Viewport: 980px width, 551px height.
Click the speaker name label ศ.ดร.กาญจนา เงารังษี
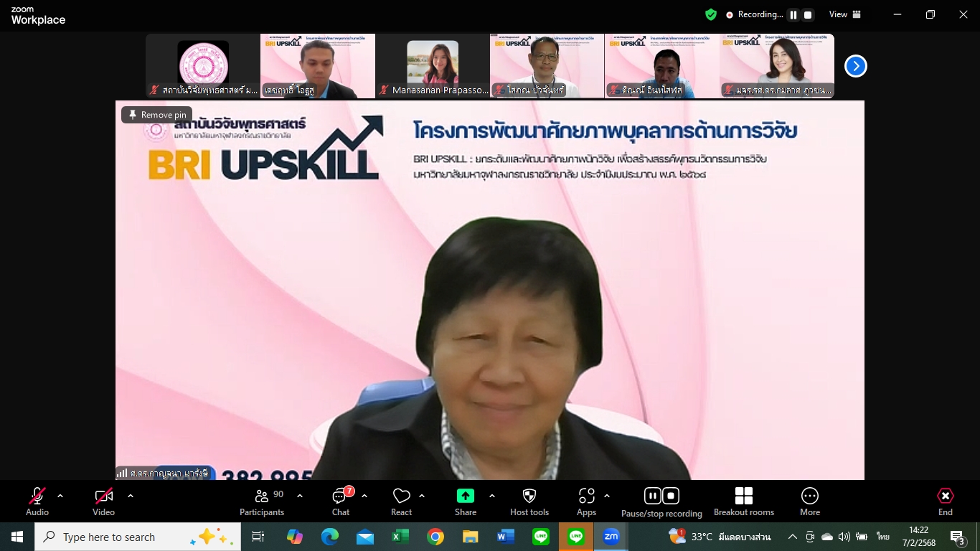pos(169,474)
